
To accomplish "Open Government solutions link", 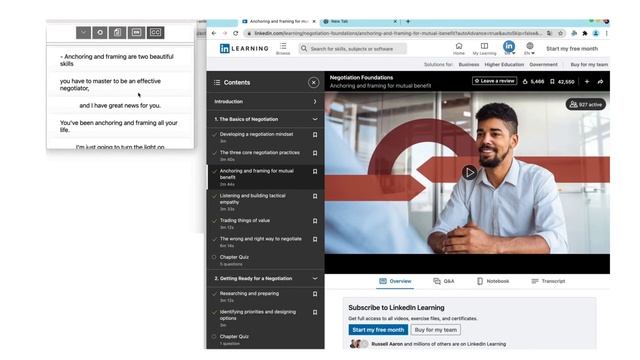I will click(x=543, y=64).
